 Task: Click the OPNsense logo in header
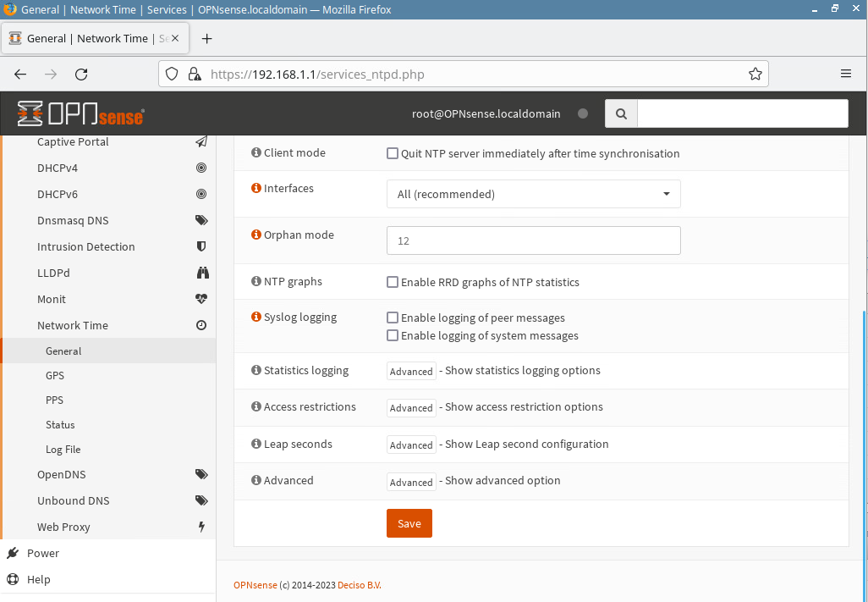tap(80, 113)
